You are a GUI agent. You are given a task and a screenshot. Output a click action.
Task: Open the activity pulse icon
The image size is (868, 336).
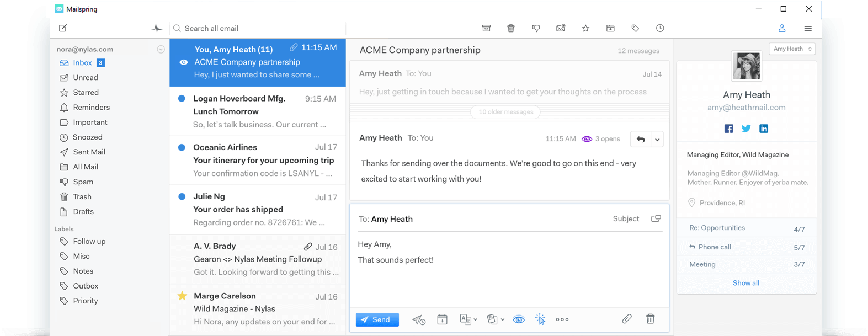[157, 28]
